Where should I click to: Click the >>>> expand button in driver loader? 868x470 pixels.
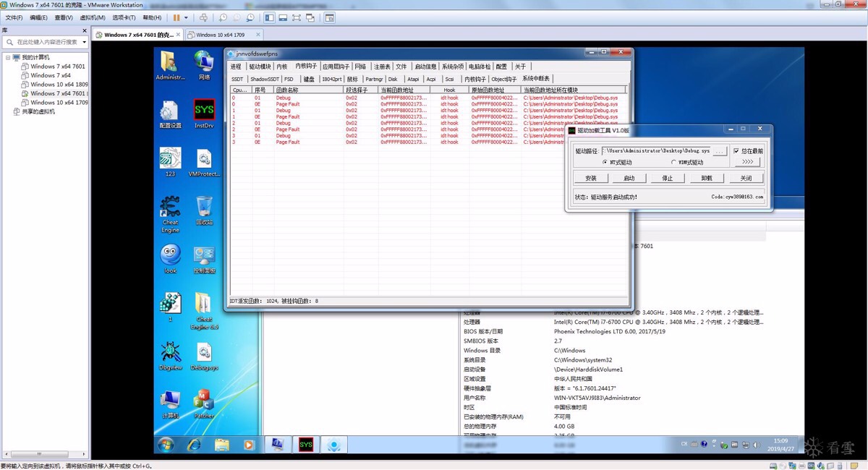click(747, 162)
